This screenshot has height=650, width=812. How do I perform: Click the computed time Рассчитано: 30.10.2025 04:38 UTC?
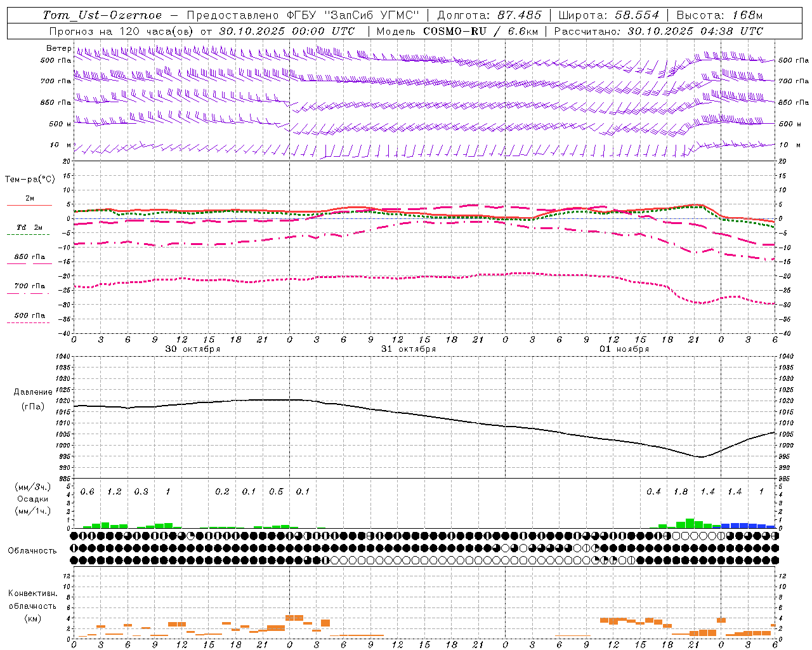tap(658, 31)
